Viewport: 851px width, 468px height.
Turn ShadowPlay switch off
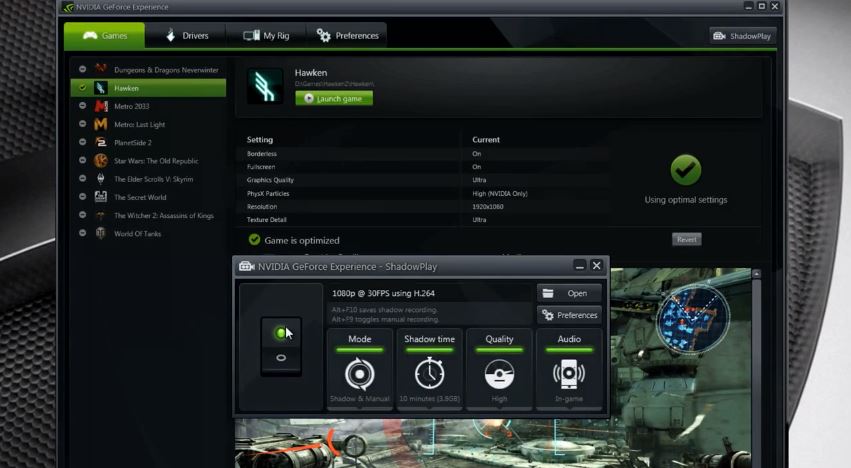[x=281, y=358]
